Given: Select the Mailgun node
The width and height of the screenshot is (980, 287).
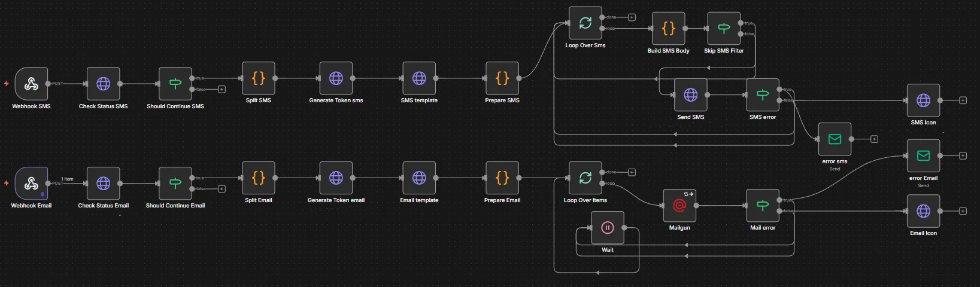Looking at the screenshot, I should pyautogui.click(x=679, y=206).
